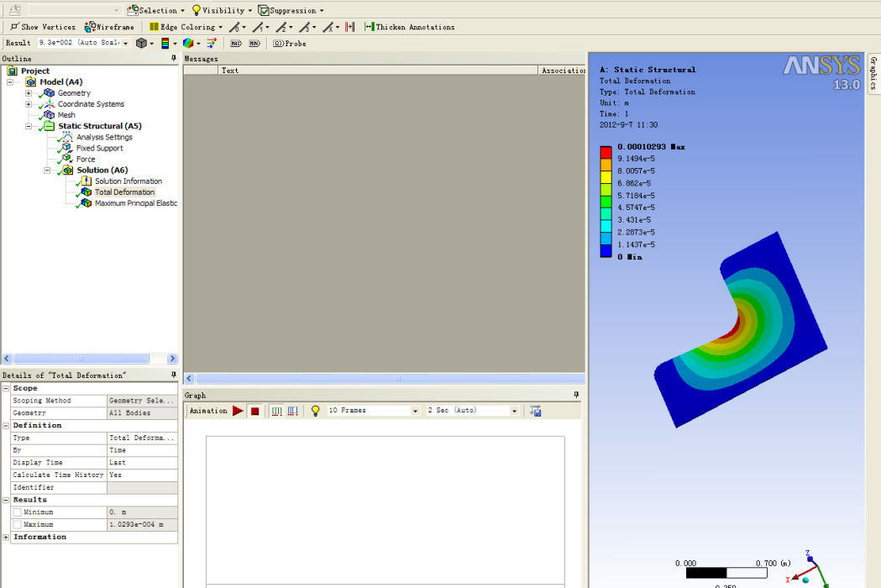
Task: Collapse the Solution (A6) node
Action: coord(47,171)
